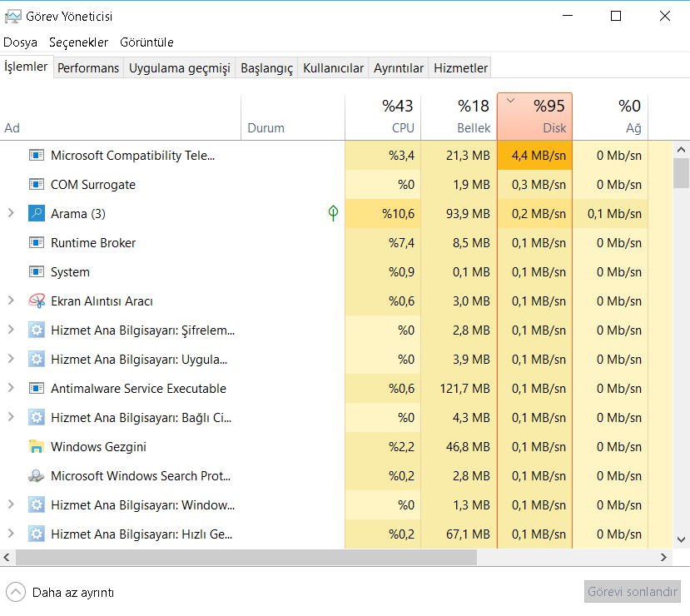The image size is (690, 616).
Task: Select the Windows Gezgini folder icon
Action: click(x=36, y=447)
